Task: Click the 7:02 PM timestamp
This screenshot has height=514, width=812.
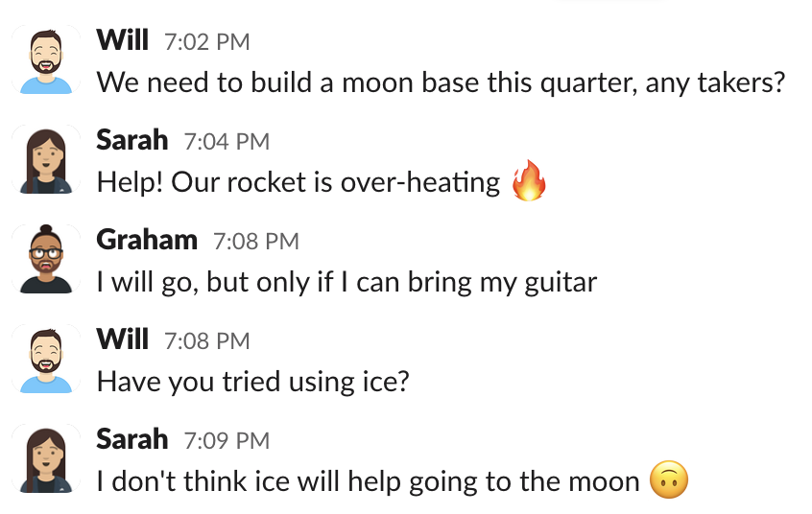Action: click(x=207, y=42)
